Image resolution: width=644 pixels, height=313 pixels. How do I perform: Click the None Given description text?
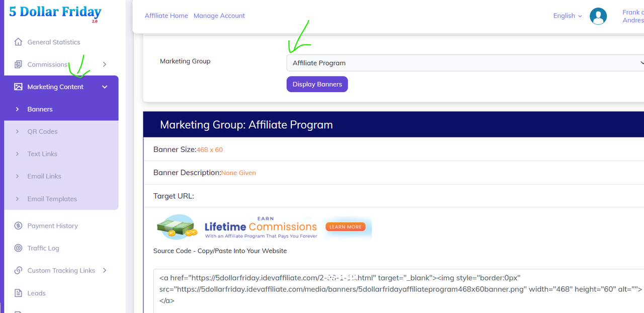point(238,173)
